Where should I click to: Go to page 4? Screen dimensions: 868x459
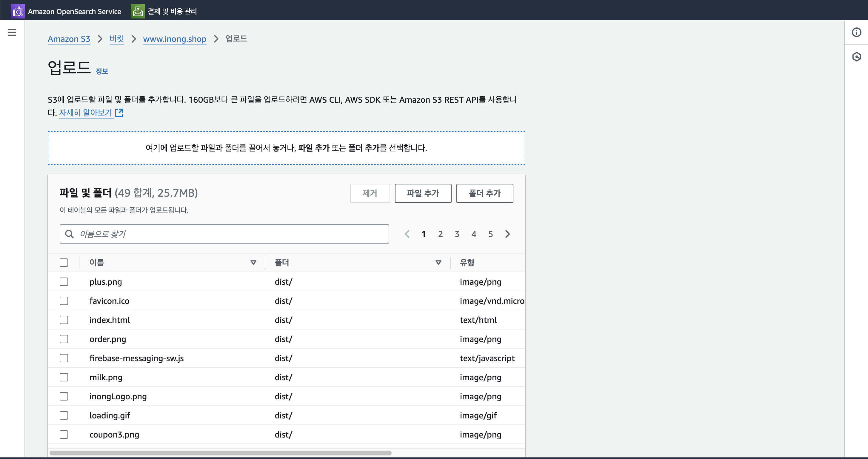coord(474,234)
